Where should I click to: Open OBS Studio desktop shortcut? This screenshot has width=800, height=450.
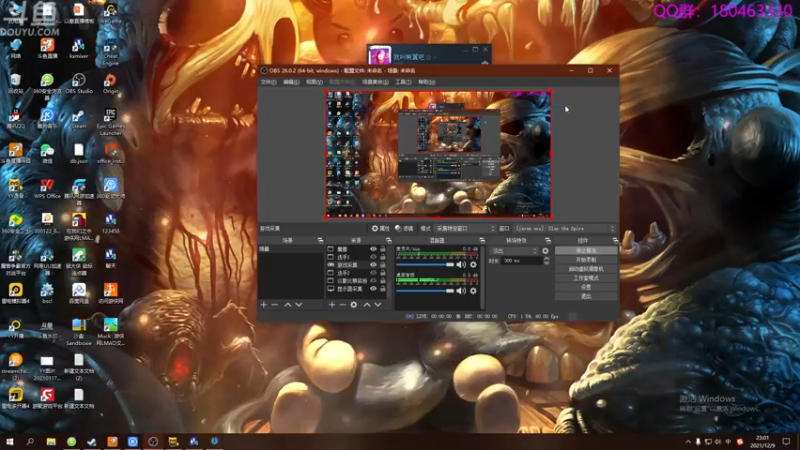79,84
